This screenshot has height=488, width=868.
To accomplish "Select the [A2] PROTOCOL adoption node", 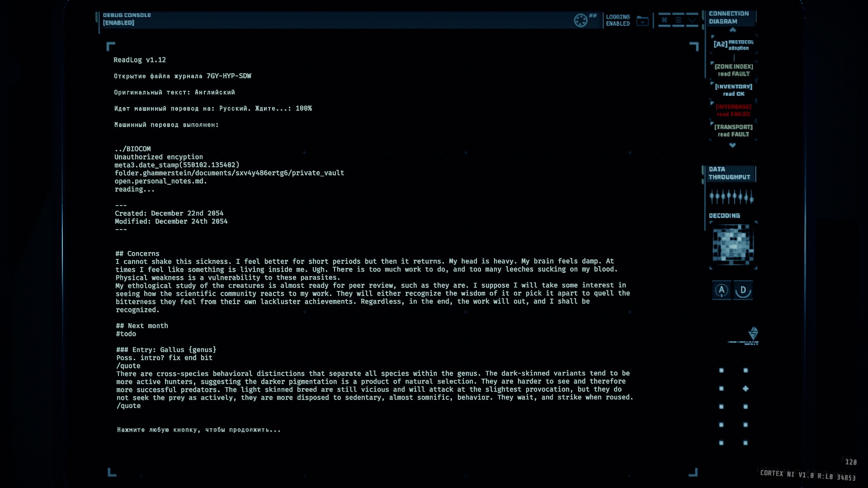I will coord(733,45).
